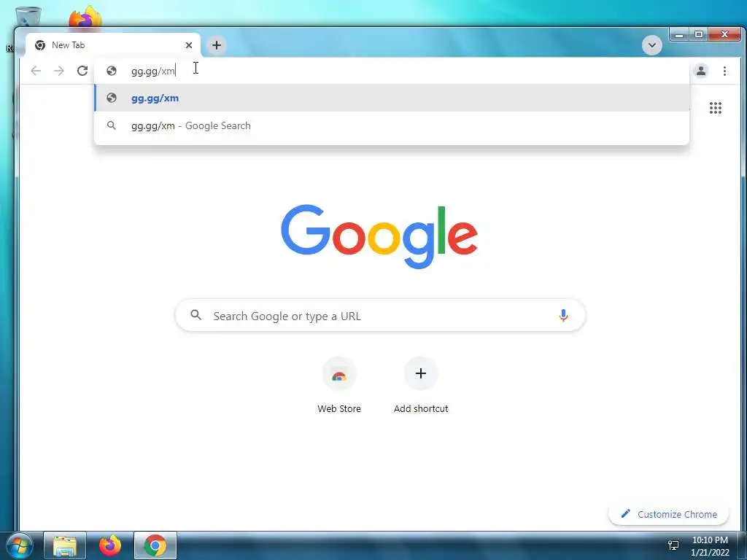This screenshot has height=560, width=747.
Task: Click the magnifier icon in the Google search box
Action: [x=196, y=315]
